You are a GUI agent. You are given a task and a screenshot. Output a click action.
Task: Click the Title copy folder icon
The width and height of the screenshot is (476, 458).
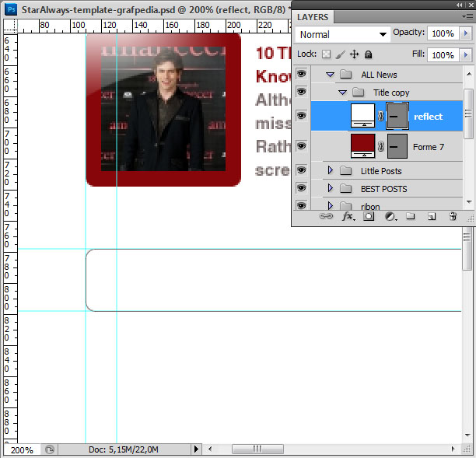[x=359, y=92]
